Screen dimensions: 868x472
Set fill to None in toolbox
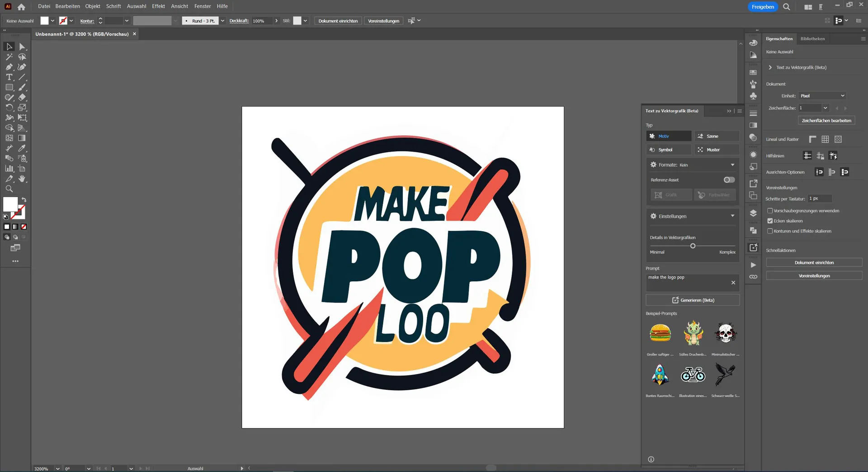tap(24, 227)
